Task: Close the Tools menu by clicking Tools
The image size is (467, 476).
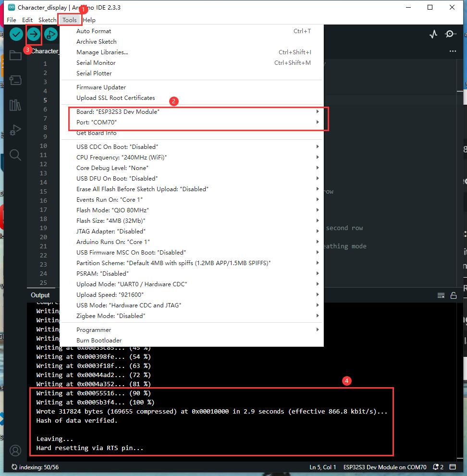Action: [x=70, y=20]
